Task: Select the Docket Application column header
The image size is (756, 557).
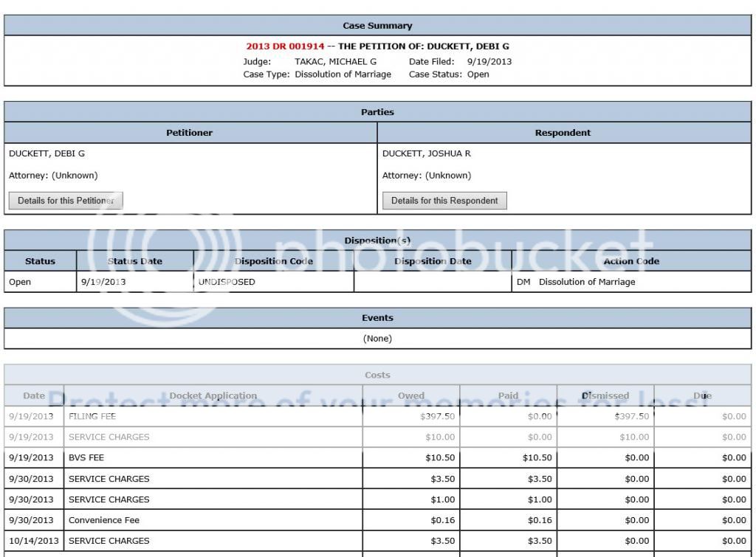Action: pos(213,395)
